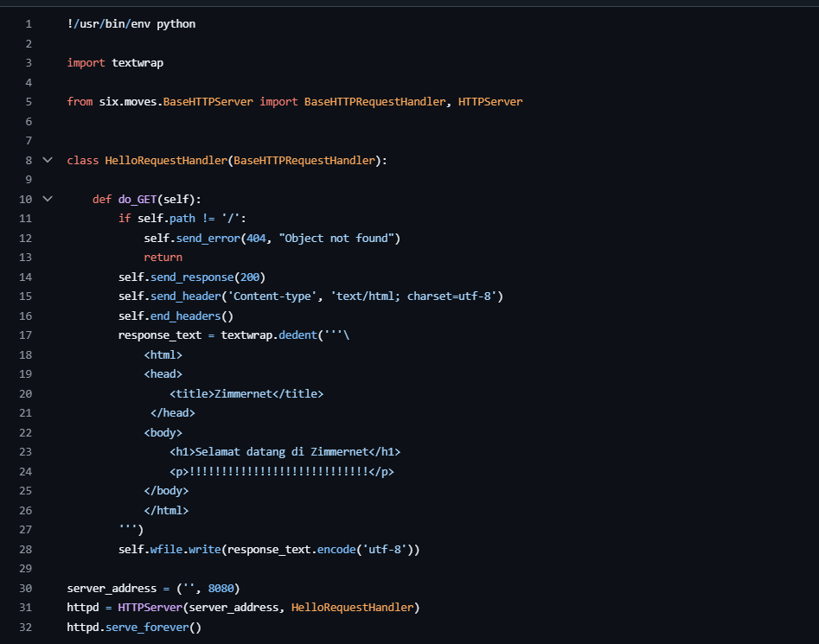Image resolution: width=819 pixels, height=644 pixels.
Task: Click 'httpd' variable on line 31
Action: pos(82,608)
